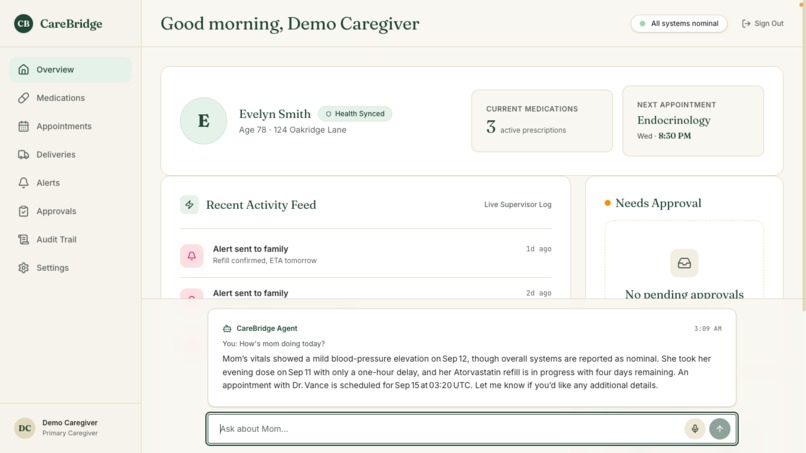Viewport: 806px width, 453px height.
Task: Click the 'Evelyn Smith' name
Action: (x=275, y=114)
